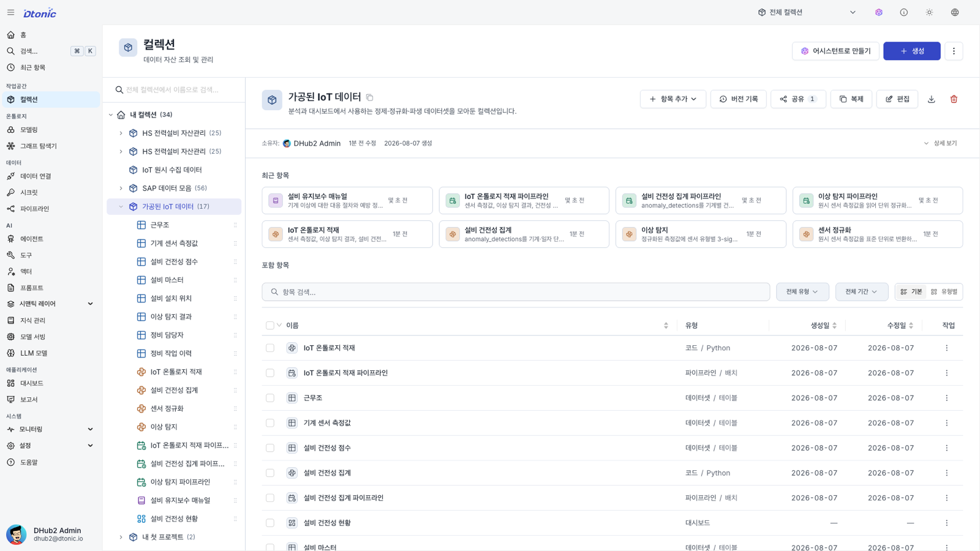980x551 pixels.
Task: Switch to 기본 view
Action: (911, 292)
